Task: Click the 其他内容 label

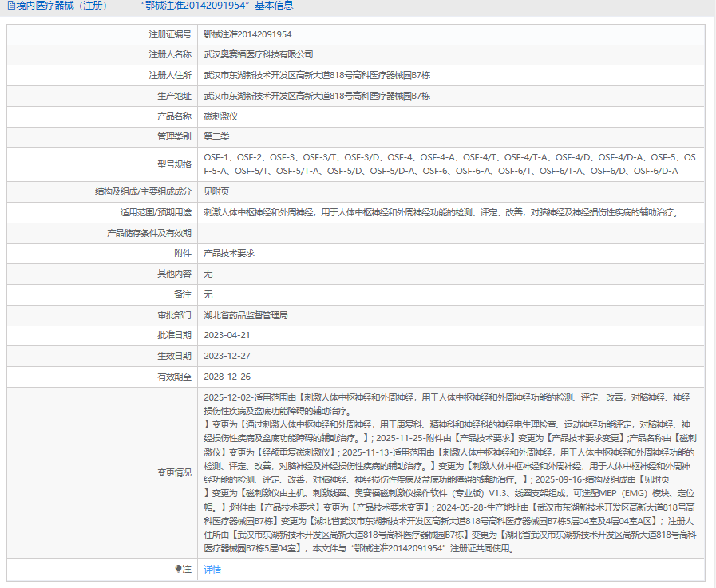Action: (x=175, y=274)
